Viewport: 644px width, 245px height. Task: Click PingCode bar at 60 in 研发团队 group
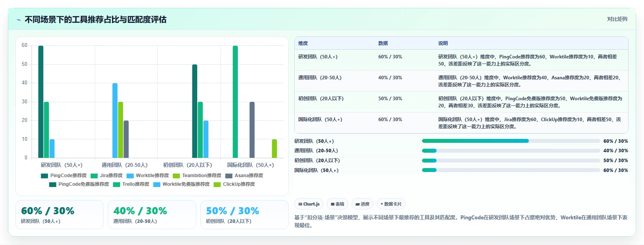[x=41, y=102]
